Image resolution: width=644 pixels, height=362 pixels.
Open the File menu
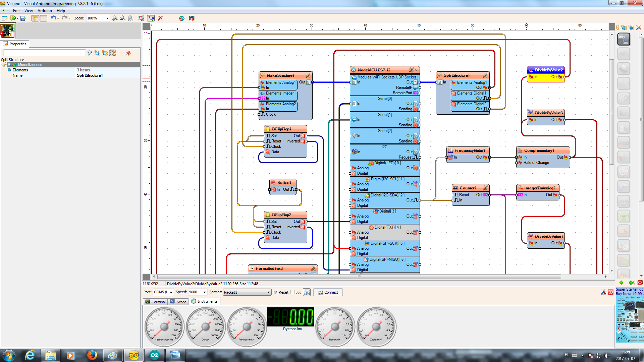click(5, 11)
